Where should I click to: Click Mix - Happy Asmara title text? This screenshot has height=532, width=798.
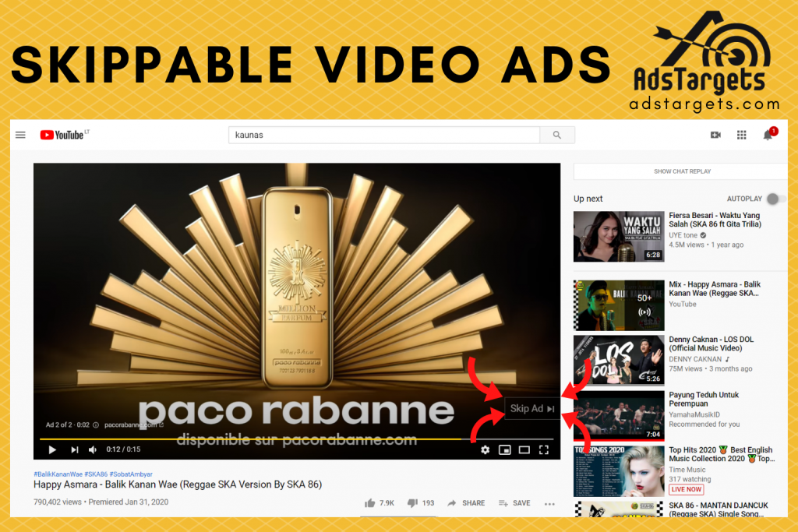click(715, 289)
